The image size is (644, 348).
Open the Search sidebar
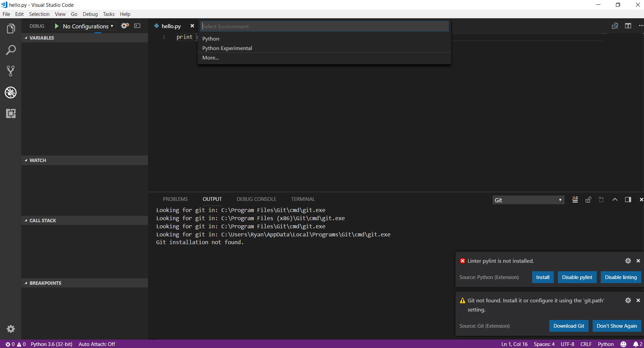click(x=11, y=50)
